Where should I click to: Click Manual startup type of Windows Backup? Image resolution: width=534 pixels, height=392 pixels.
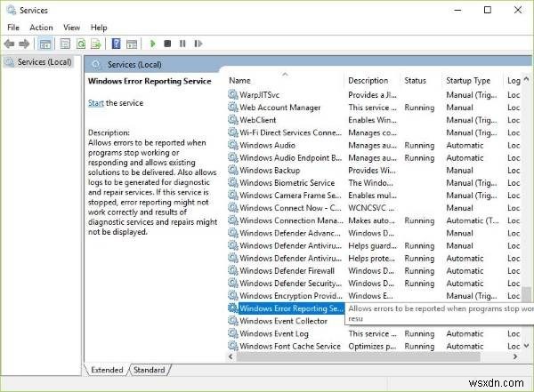pyautogui.click(x=459, y=171)
